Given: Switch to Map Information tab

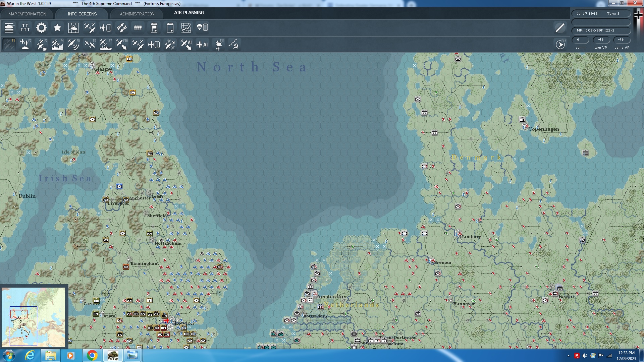Looking at the screenshot, I should (27, 14).
